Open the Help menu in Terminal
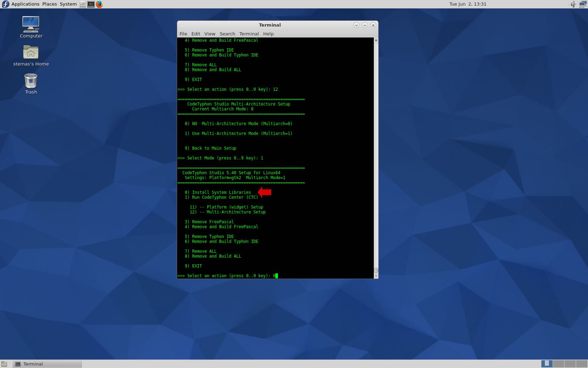Screen dimensions: 588x368 coord(268,34)
